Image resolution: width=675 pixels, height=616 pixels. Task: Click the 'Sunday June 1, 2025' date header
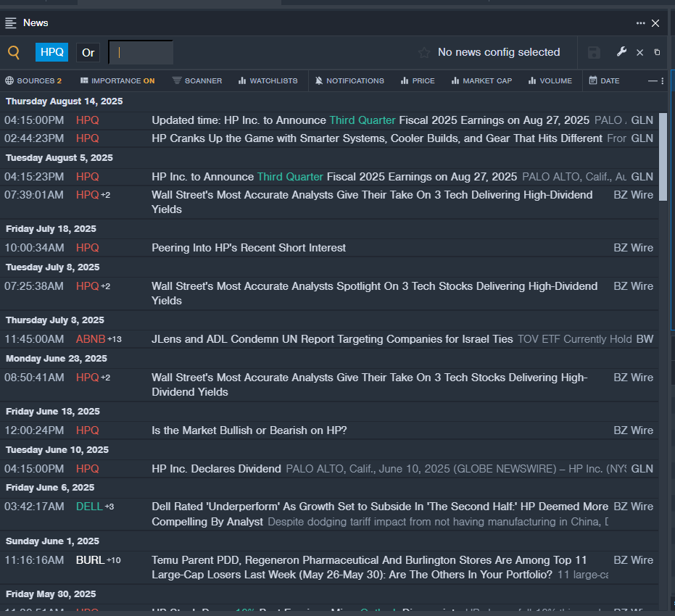click(52, 541)
